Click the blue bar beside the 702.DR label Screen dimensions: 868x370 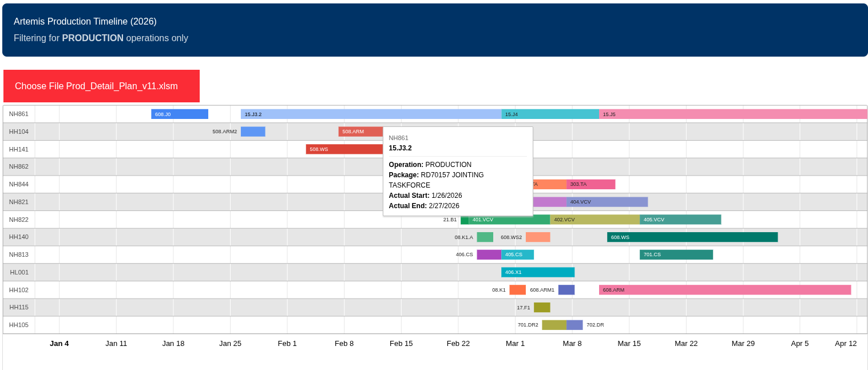(x=574, y=325)
